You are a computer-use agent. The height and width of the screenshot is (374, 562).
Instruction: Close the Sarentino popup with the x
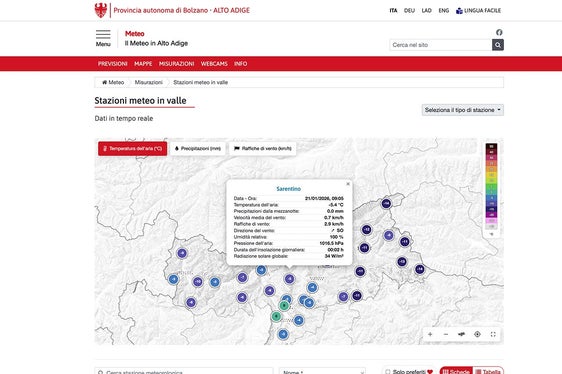tap(348, 184)
